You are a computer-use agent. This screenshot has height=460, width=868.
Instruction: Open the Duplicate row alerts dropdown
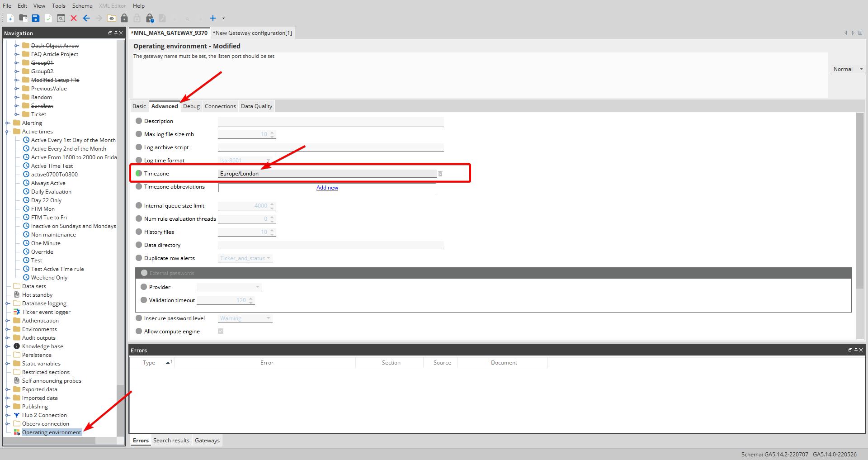[x=245, y=258]
